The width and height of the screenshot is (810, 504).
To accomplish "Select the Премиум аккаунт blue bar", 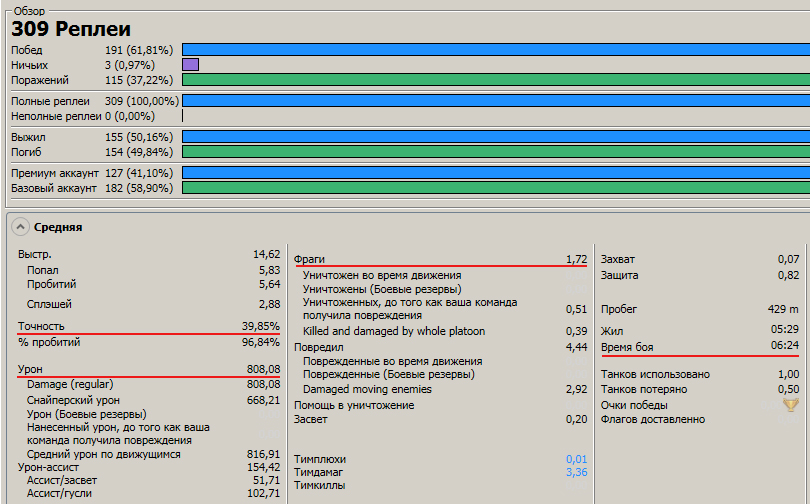I will (x=496, y=172).
